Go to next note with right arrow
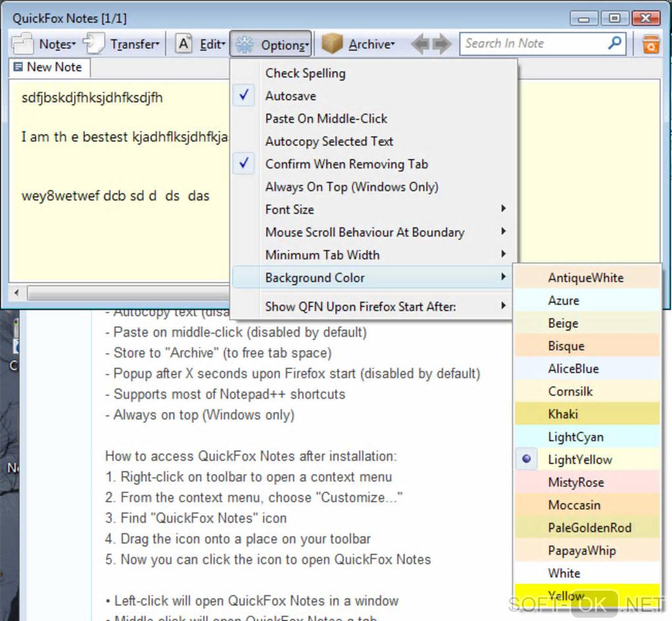This screenshot has width=672, height=621. pyautogui.click(x=442, y=44)
